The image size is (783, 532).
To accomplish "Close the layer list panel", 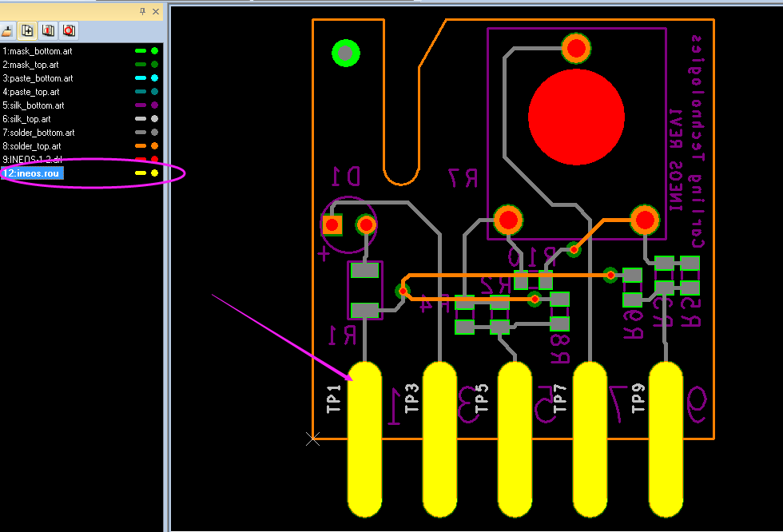I will coord(156,11).
